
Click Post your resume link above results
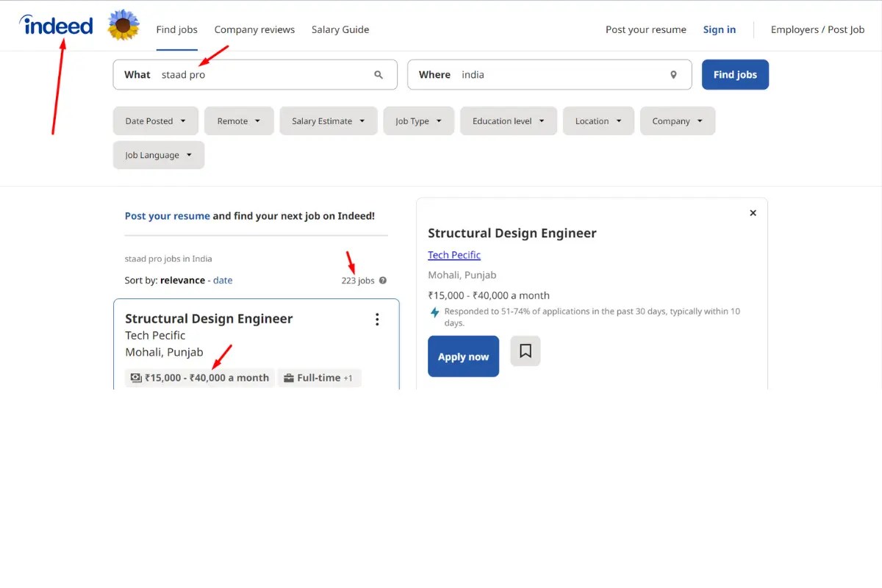pos(168,216)
